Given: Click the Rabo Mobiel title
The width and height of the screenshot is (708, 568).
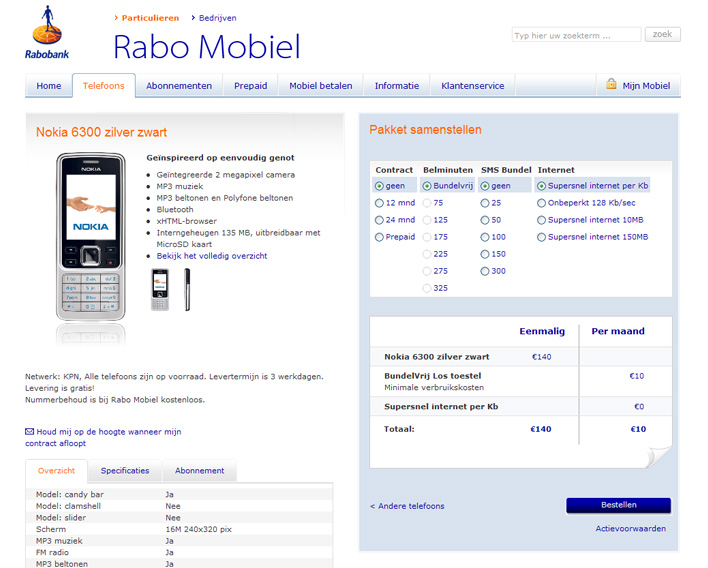Looking at the screenshot, I should point(207,47).
